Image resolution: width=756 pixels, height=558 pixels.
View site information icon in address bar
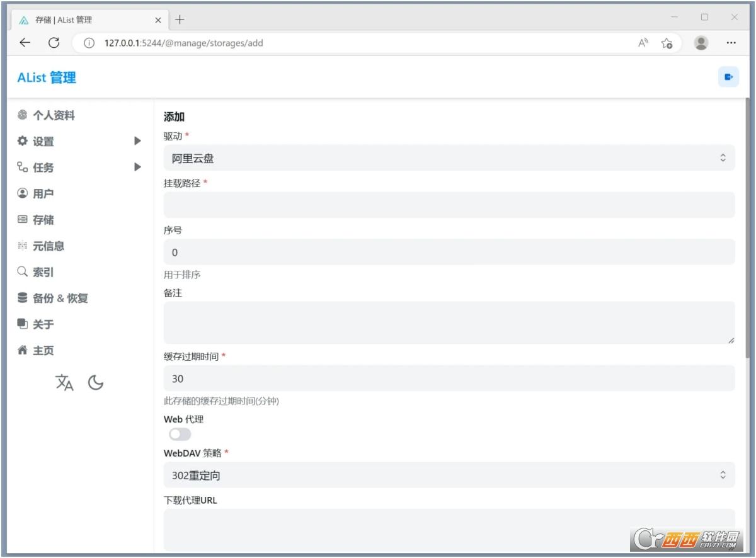point(89,43)
